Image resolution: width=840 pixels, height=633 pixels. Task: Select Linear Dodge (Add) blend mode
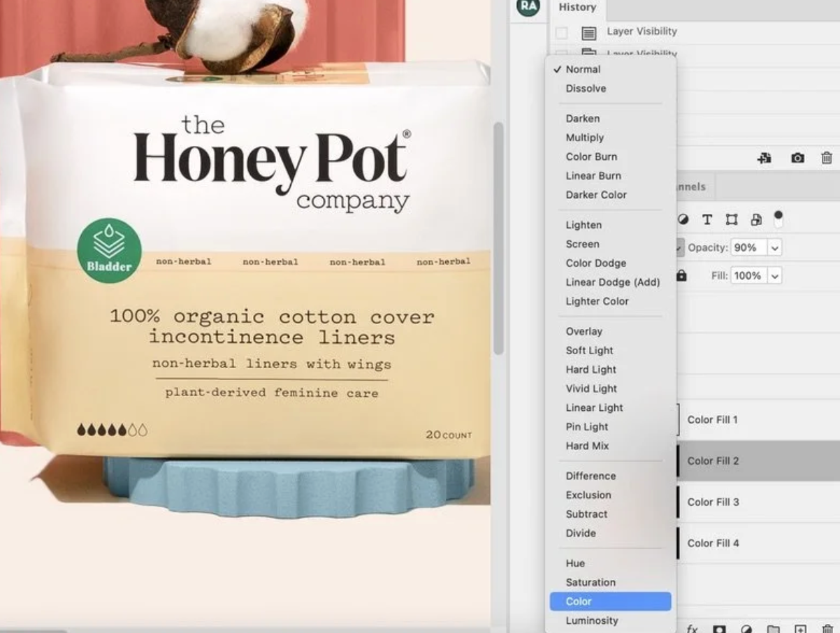[610, 282]
